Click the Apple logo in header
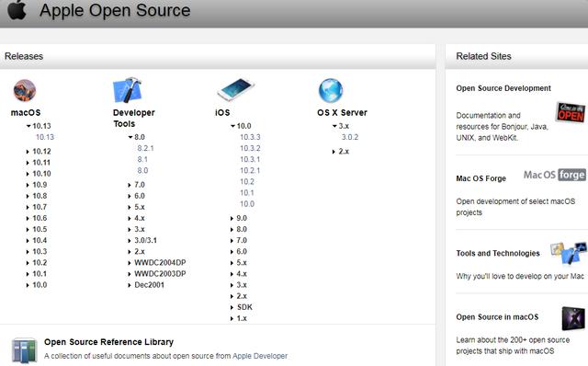Screen dimensions: 588x366 click(x=17, y=9)
